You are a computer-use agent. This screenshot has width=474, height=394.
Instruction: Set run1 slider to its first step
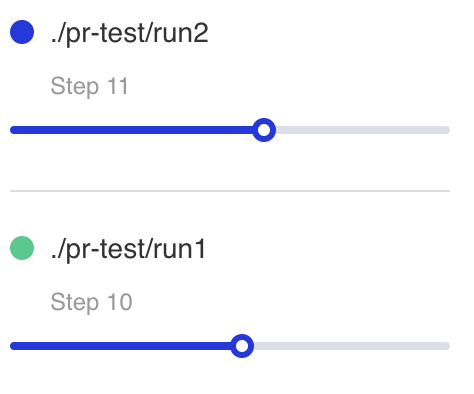pyautogui.click(x=12, y=346)
